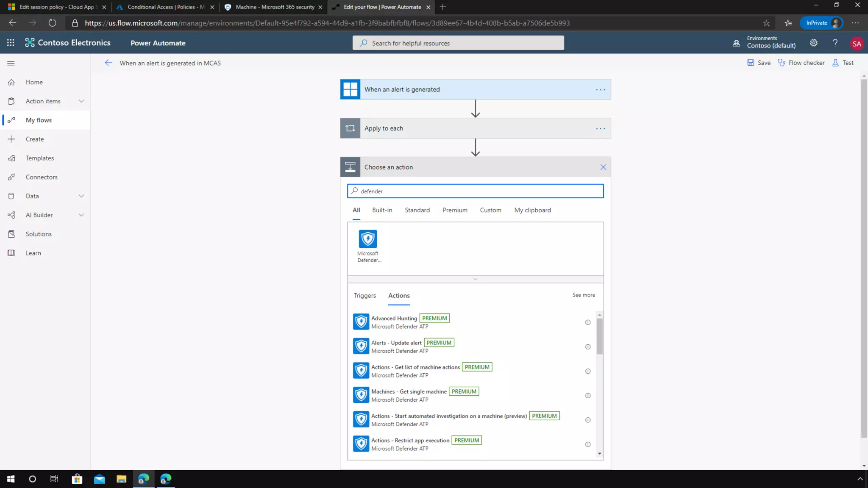Open browser settings and more menu
The image size is (868, 488).
click(855, 23)
